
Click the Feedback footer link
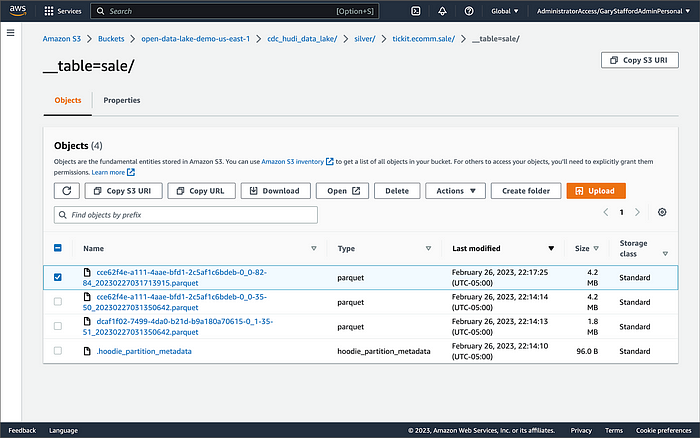point(22,430)
